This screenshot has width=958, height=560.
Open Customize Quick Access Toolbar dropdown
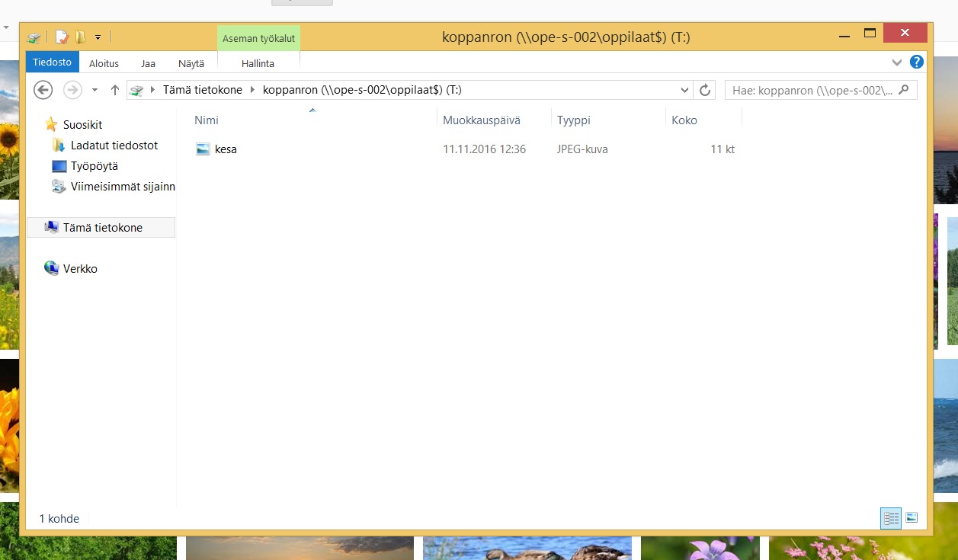point(98,37)
